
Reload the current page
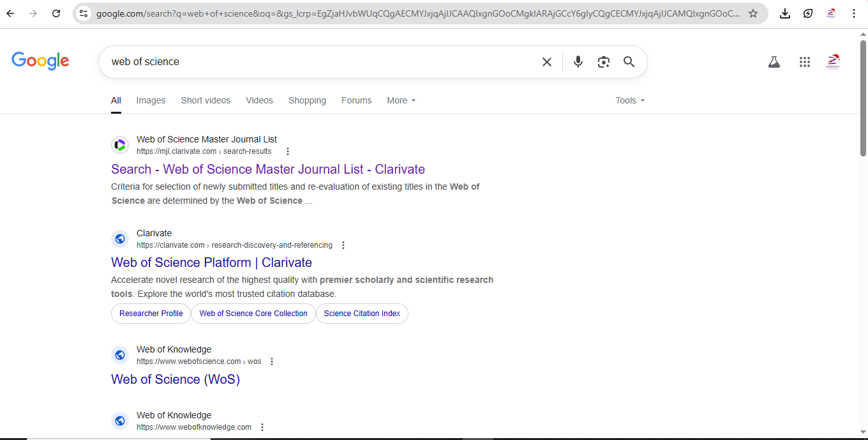click(x=56, y=13)
